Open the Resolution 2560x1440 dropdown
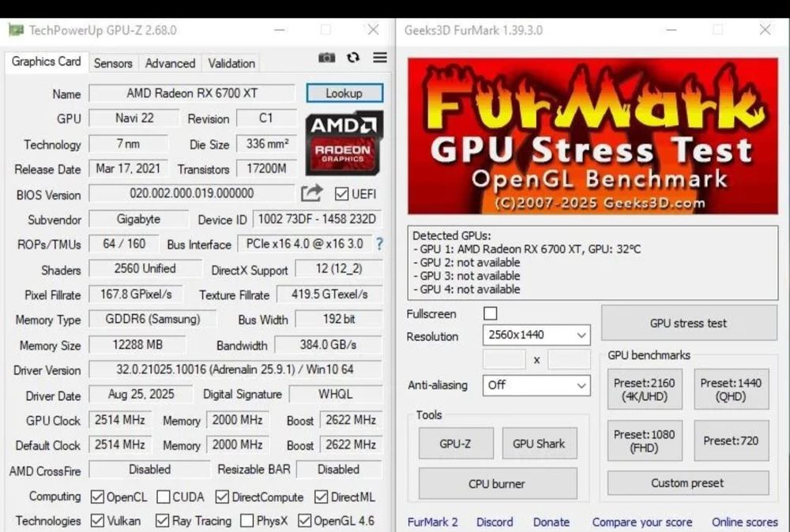 coord(536,335)
